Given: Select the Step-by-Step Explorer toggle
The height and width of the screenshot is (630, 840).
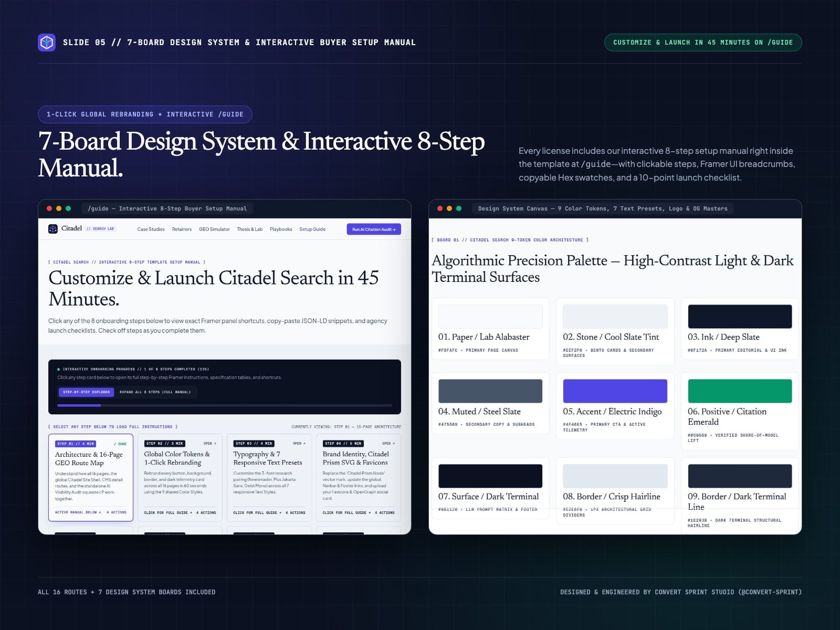Looking at the screenshot, I should pos(86,392).
